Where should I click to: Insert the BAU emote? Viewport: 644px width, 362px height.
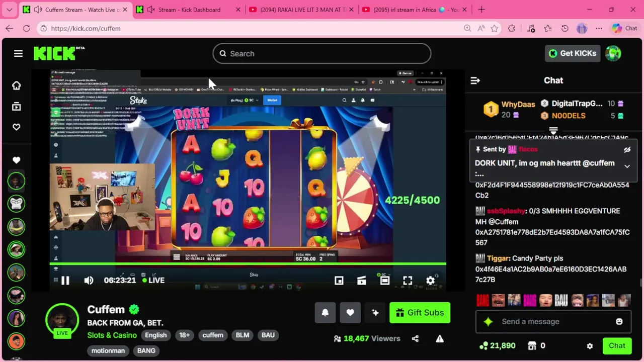coord(561,301)
